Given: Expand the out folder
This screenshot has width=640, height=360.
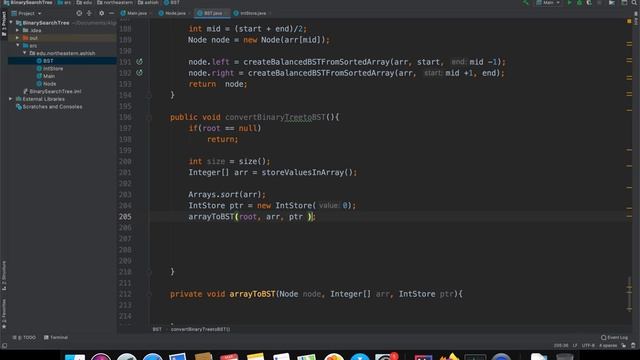Looking at the screenshot, I should [x=18, y=38].
